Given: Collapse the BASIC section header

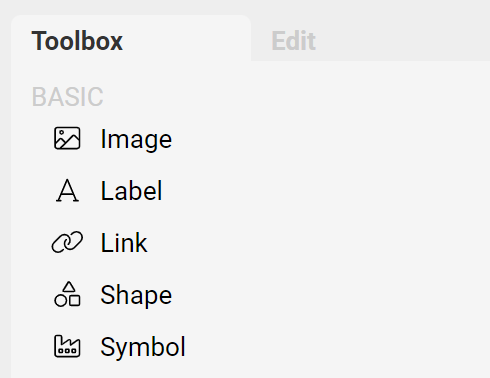Looking at the screenshot, I should click(x=67, y=97).
